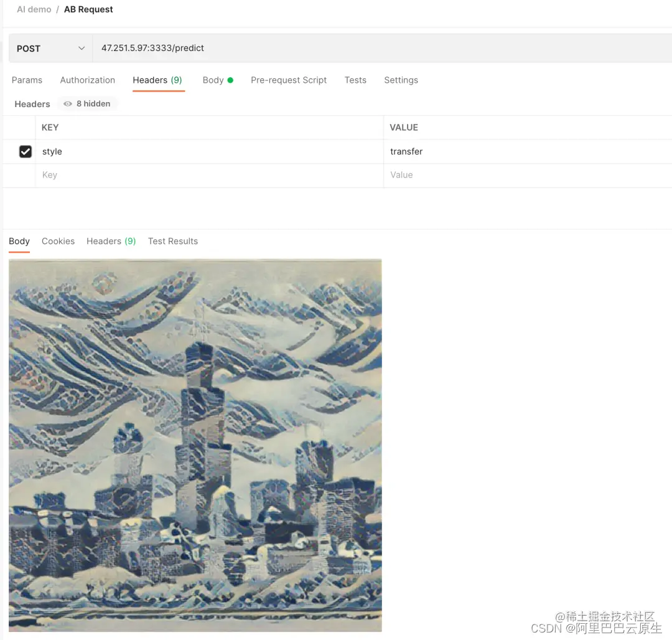Open the Authorization tab
Image resolution: width=672 pixels, height=640 pixels.
click(87, 80)
